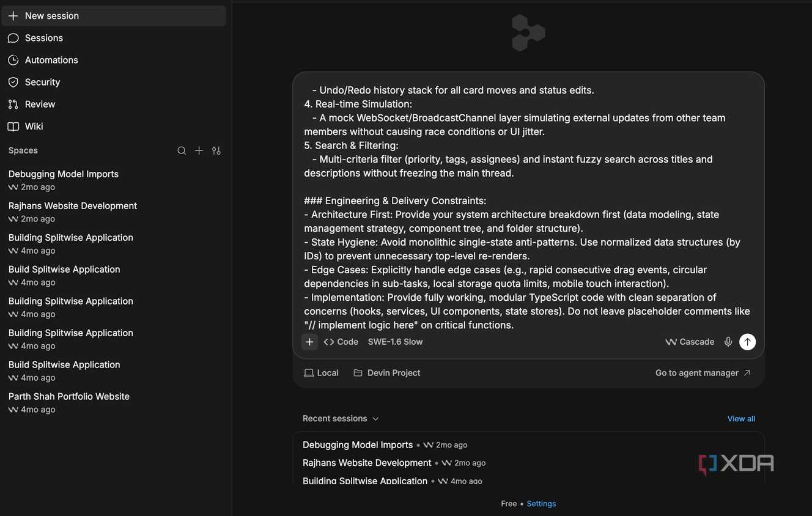812x516 pixels.
Task: Switch the Code mode selector
Action: click(x=341, y=342)
